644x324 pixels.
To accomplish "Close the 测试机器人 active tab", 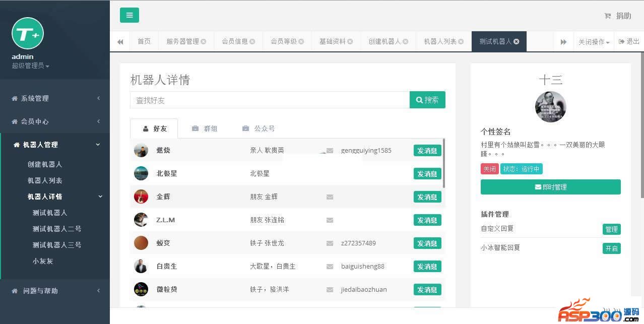I will pos(517,42).
